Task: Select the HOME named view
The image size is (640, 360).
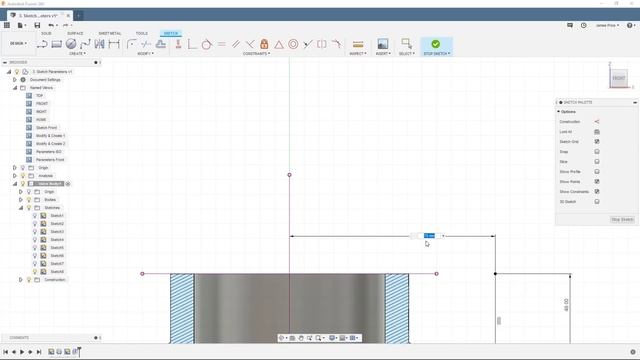Action: pyautogui.click(x=41, y=120)
